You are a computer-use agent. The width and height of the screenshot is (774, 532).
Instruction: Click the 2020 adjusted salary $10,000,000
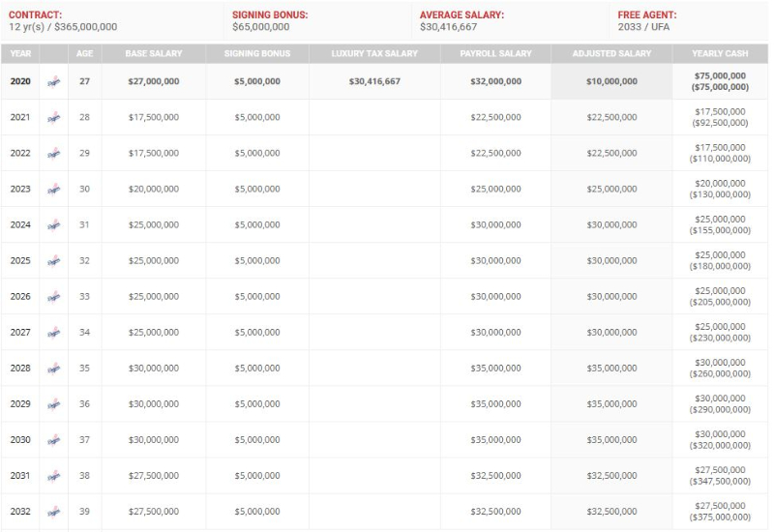point(611,81)
